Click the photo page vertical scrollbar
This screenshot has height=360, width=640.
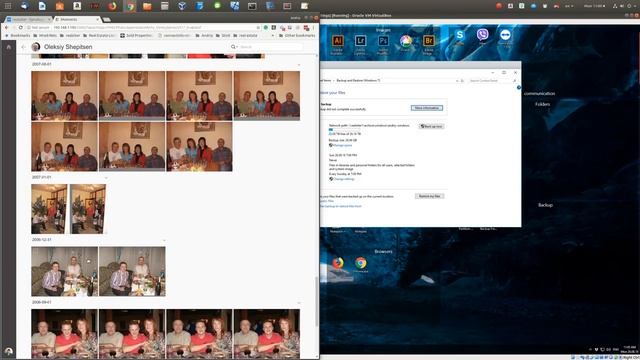point(316,302)
